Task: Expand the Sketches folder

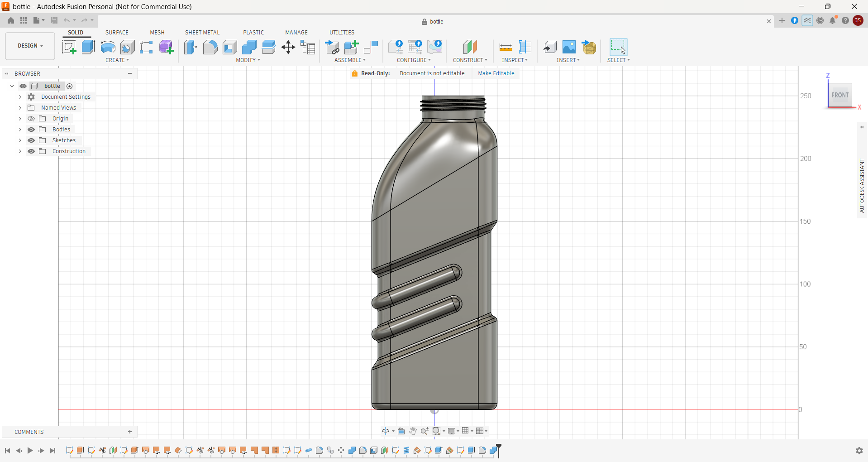Action: pos(20,140)
